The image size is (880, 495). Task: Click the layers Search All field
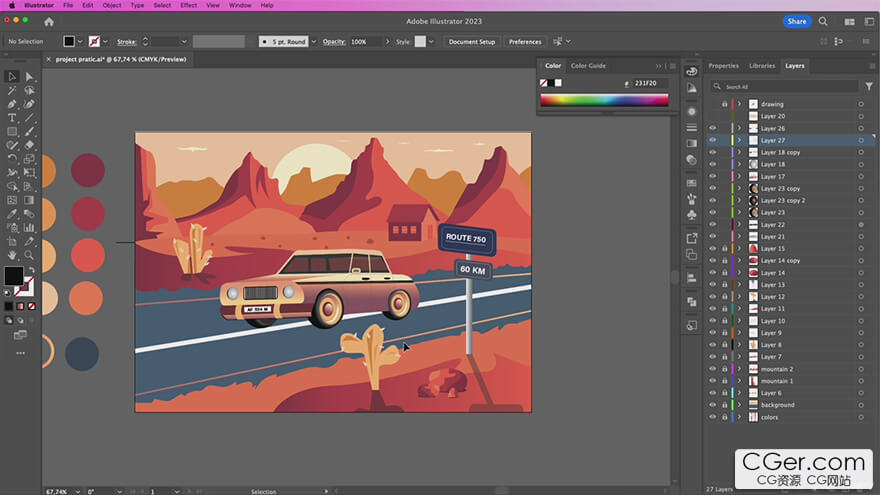click(785, 86)
